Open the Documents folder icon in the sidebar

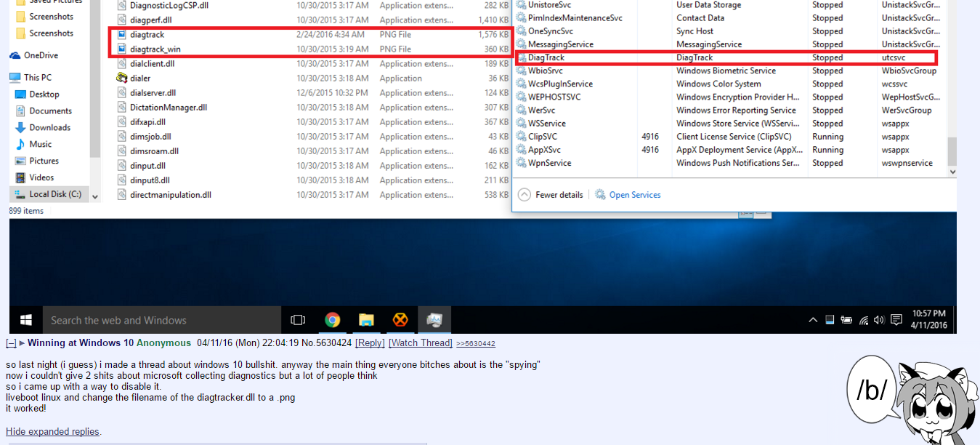tap(20, 111)
